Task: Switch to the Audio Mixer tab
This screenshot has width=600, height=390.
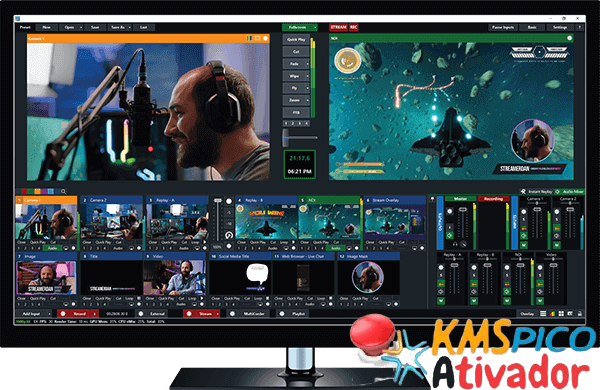Action: [x=570, y=191]
